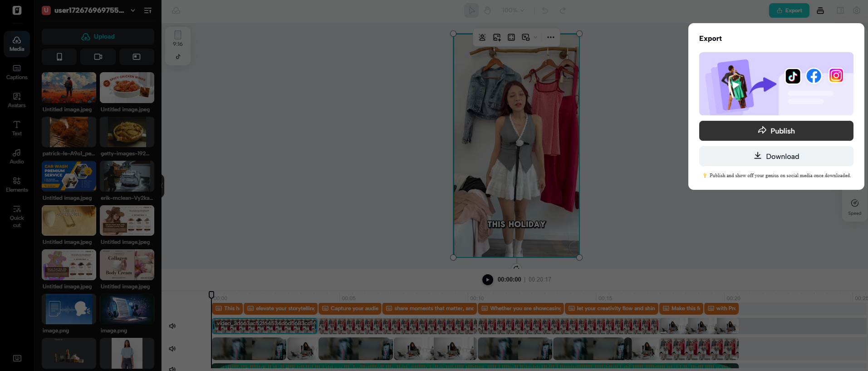Open the 9:16 aspect ratio selector

point(178,39)
